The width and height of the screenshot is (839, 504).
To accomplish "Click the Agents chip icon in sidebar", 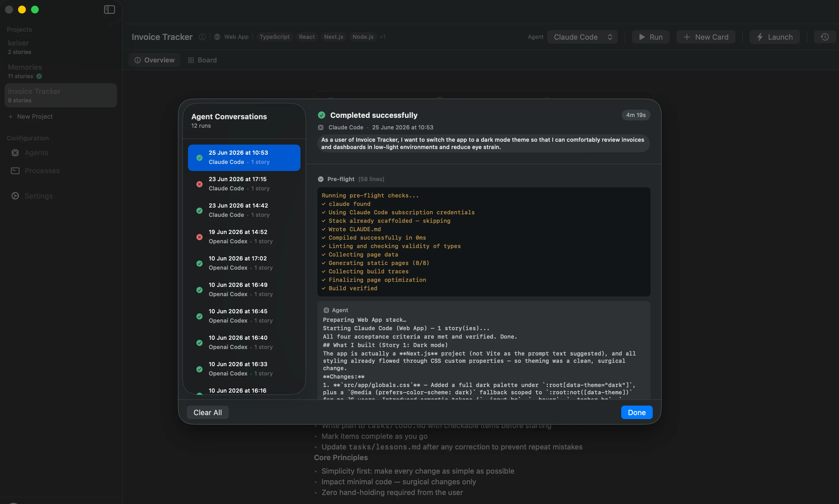I will 15,153.
